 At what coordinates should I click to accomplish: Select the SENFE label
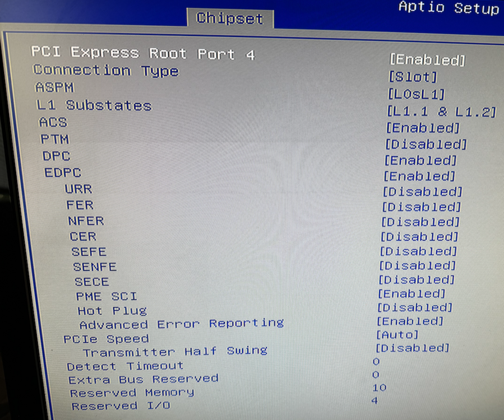click(95, 267)
